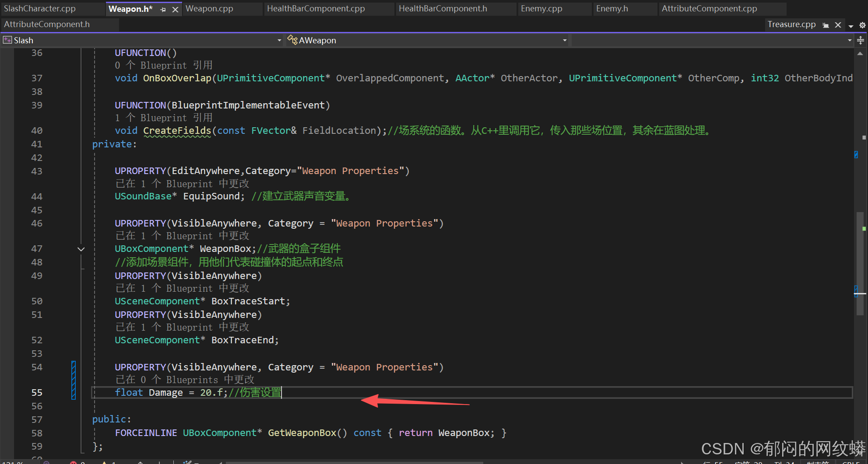Collapse the outline chevron at line 47
The image size is (868, 464).
coord(81,249)
